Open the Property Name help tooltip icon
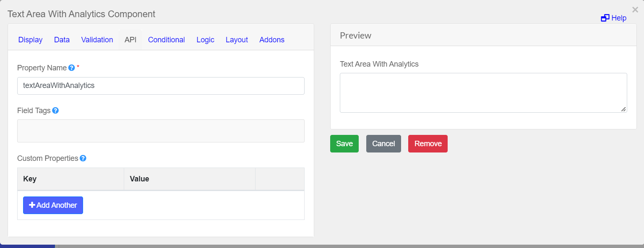Image resolution: width=644 pixels, height=248 pixels. point(71,67)
